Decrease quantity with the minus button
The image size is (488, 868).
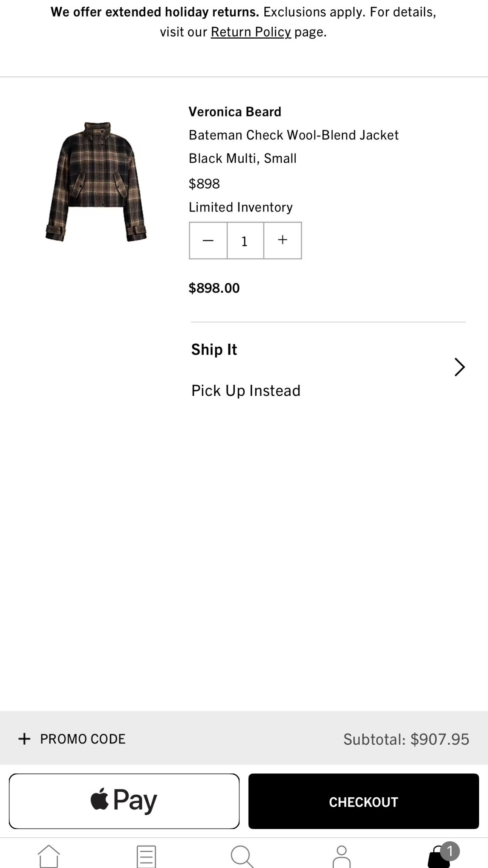click(208, 241)
